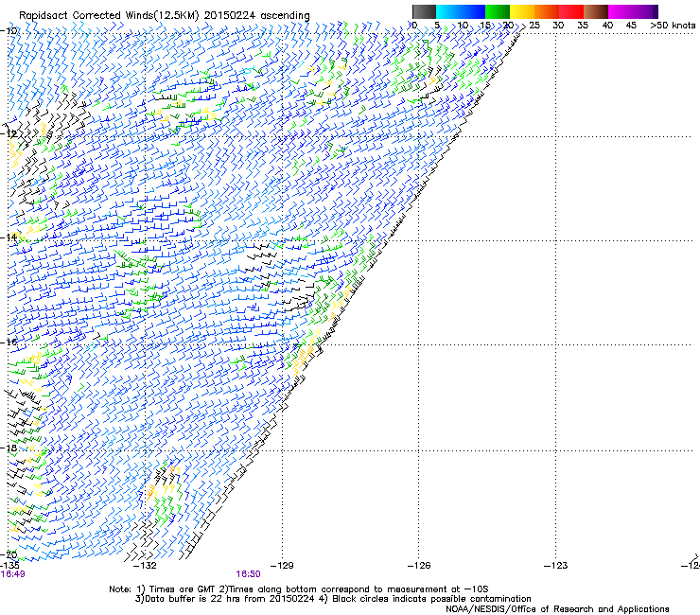Viewport: 700px width, 615px height.
Task: Click the purple '16:49' time stamp
Action: click(12, 574)
